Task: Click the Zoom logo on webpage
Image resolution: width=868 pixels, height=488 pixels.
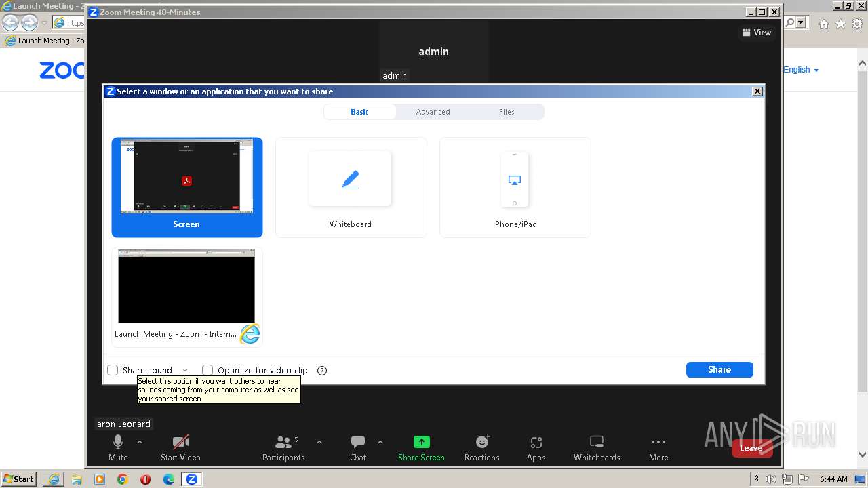Action: (x=62, y=70)
